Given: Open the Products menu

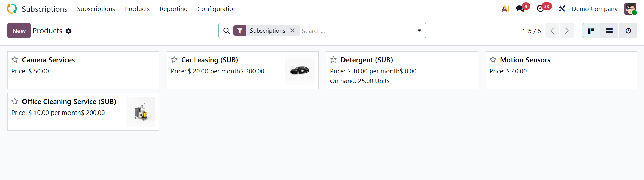Looking at the screenshot, I should [x=137, y=9].
